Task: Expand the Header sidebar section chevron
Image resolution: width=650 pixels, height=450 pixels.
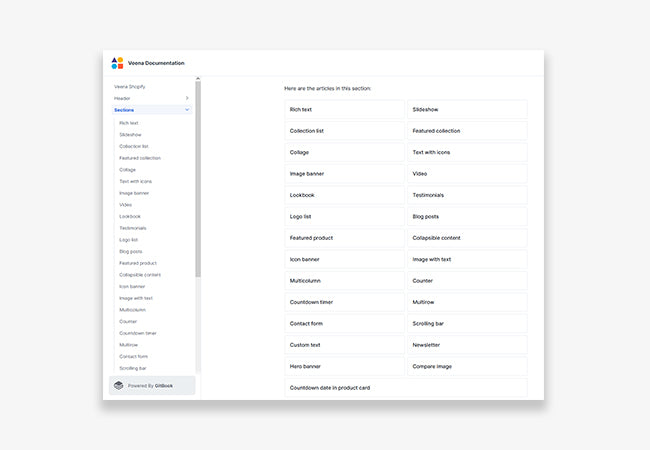Action: (187, 98)
